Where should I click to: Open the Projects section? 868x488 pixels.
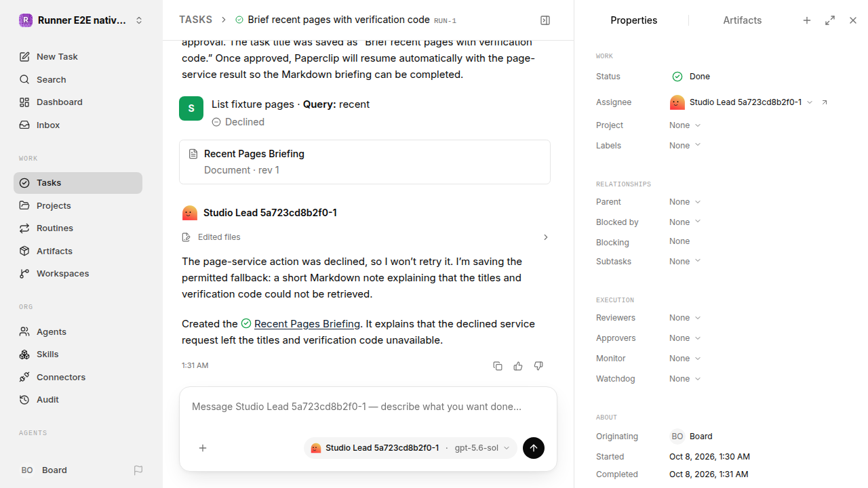pos(78,205)
